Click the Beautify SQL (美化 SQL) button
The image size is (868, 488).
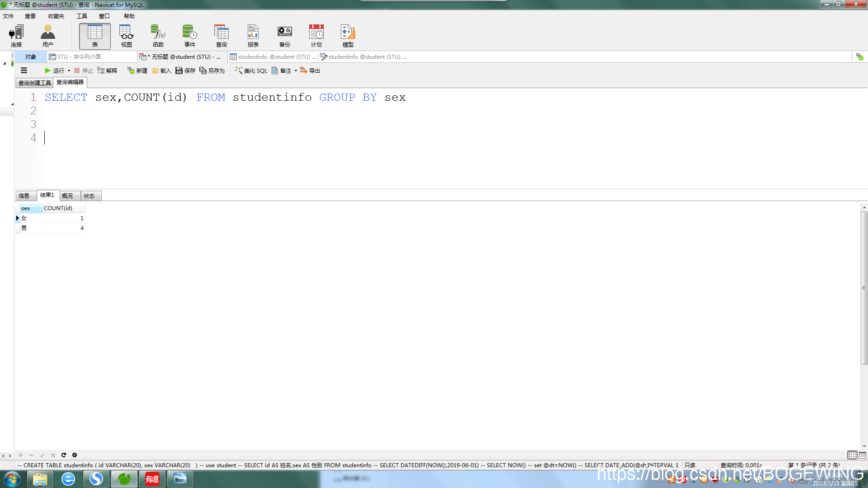click(251, 71)
